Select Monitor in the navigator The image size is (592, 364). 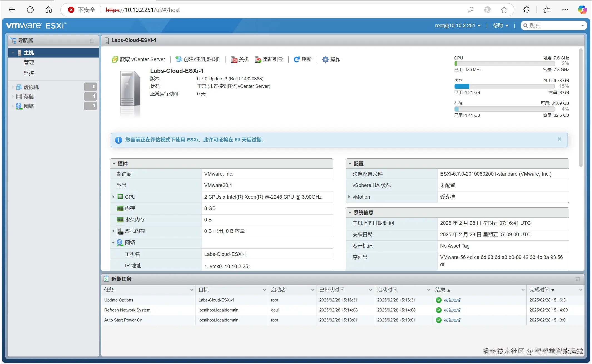(x=29, y=73)
